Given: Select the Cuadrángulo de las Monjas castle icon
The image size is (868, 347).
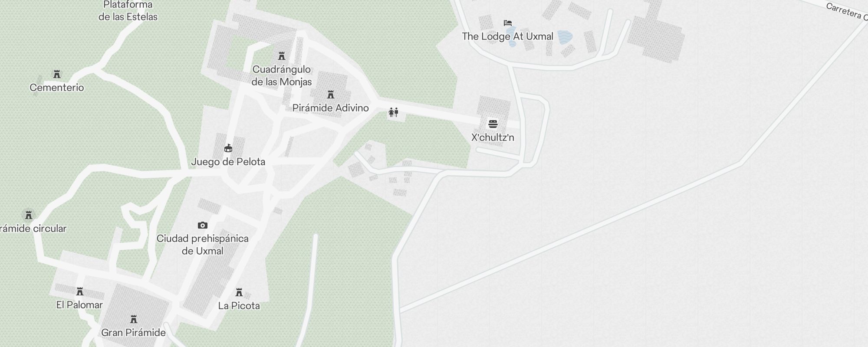Looking at the screenshot, I should [282, 56].
